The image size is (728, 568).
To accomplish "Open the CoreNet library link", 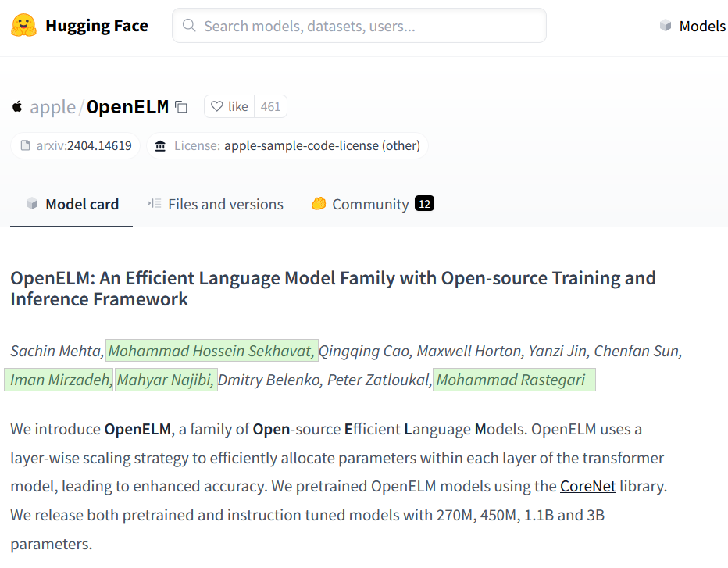I will (x=587, y=486).
